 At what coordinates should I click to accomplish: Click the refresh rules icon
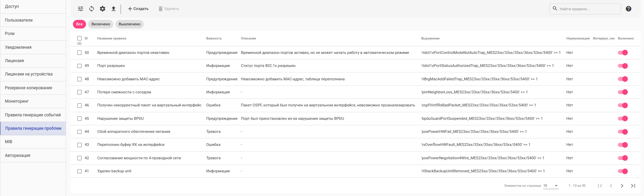coord(92,9)
